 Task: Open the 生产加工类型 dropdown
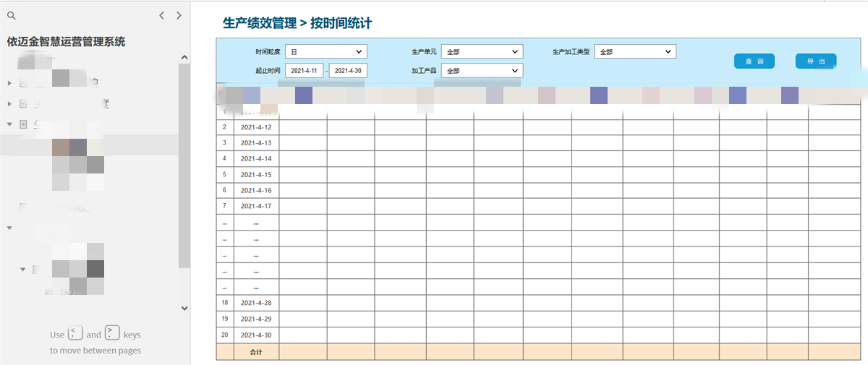click(x=634, y=52)
